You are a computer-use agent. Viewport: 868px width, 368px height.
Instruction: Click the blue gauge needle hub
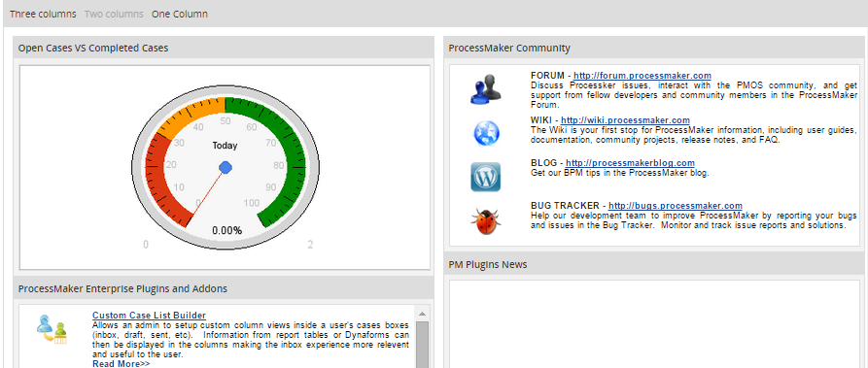(226, 167)
